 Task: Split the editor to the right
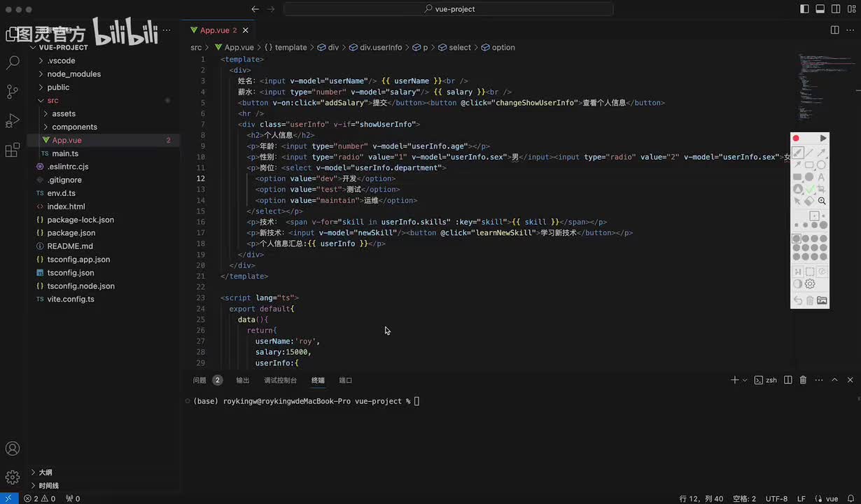click(x=834, y=30)
